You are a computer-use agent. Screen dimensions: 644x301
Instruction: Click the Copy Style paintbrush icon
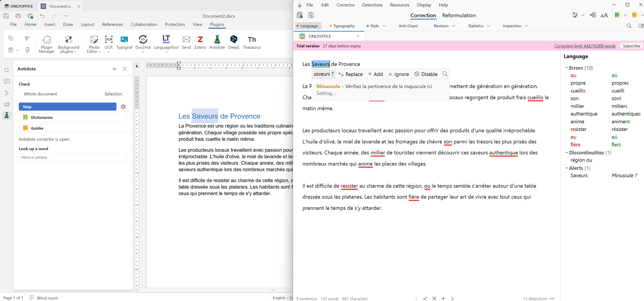(x=28, y=50)
